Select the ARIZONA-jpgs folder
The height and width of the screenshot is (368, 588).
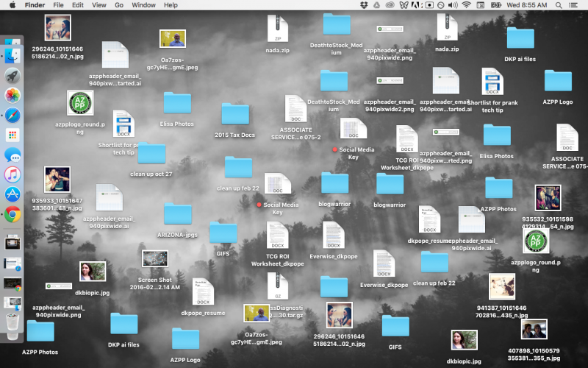[x=177, y=213]
